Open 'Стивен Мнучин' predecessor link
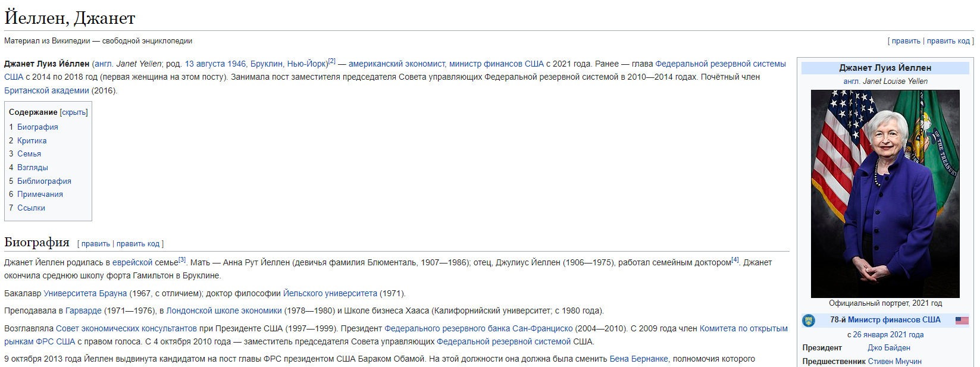 894,362
